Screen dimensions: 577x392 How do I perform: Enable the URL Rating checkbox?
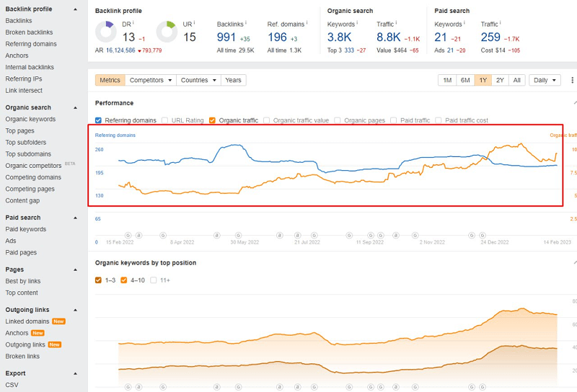click(x=165, y=120)
